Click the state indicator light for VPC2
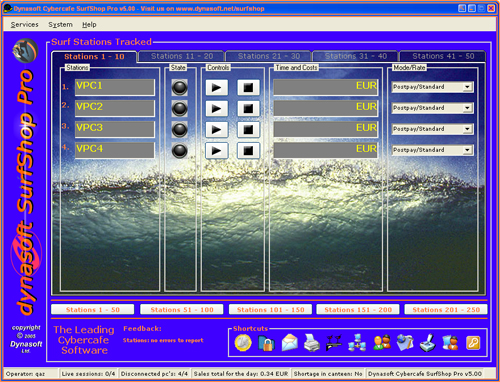 (179, 109)
